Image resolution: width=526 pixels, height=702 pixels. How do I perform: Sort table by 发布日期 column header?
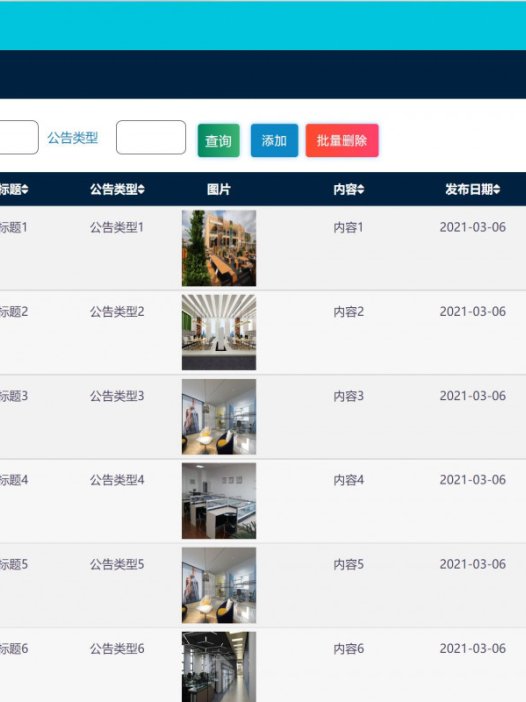[473, 189]
